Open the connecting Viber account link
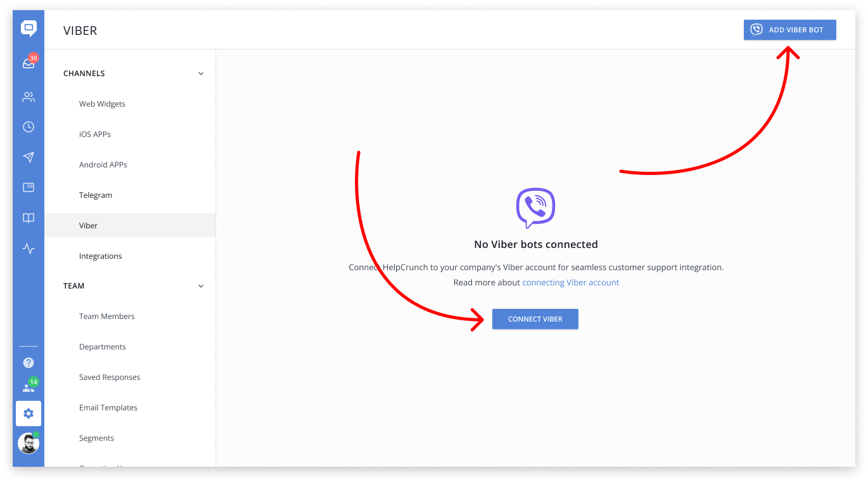 pos(571,283)
